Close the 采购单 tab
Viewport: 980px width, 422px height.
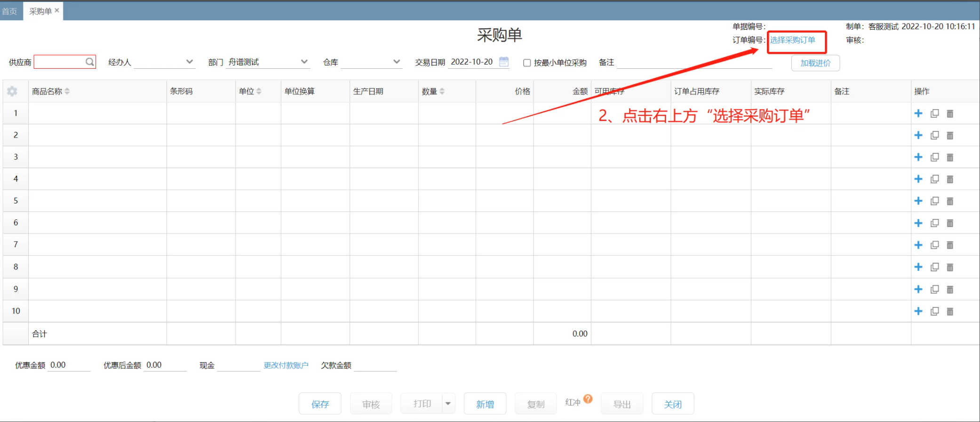click(x=57, y=10)
